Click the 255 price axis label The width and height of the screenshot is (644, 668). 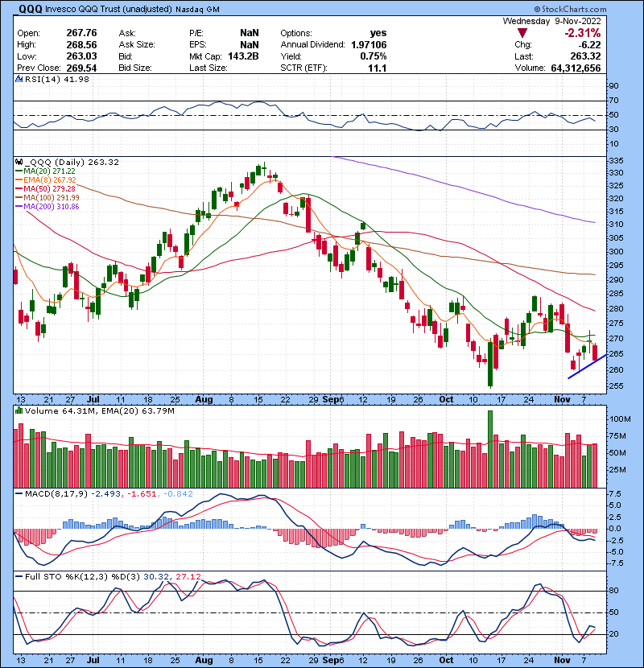[617, 386]
